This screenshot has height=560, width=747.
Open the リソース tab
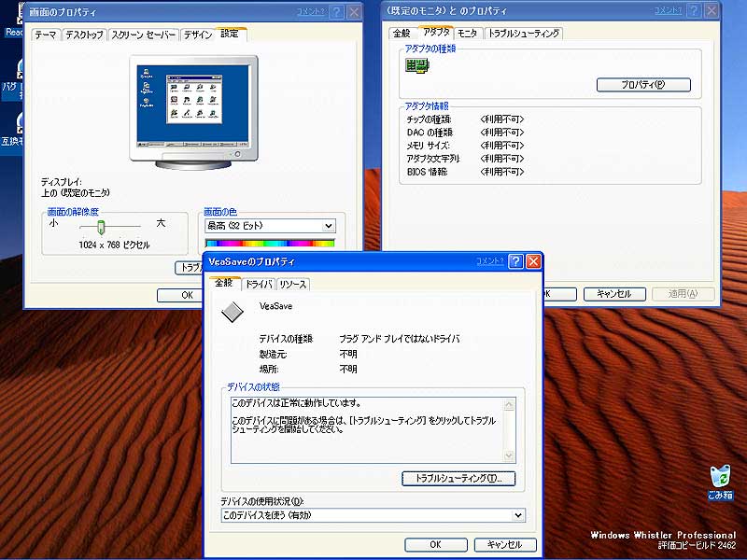[x=293, y=285]
